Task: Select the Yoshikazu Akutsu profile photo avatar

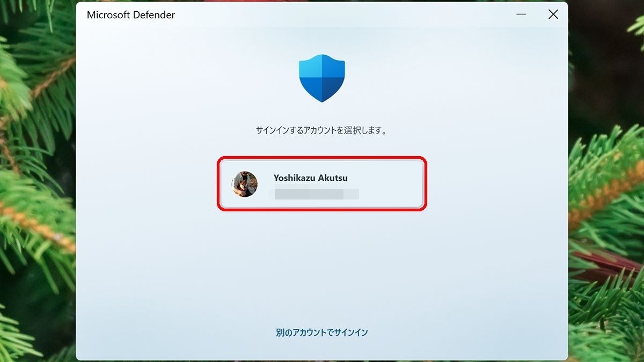Action: coord(245,184)
